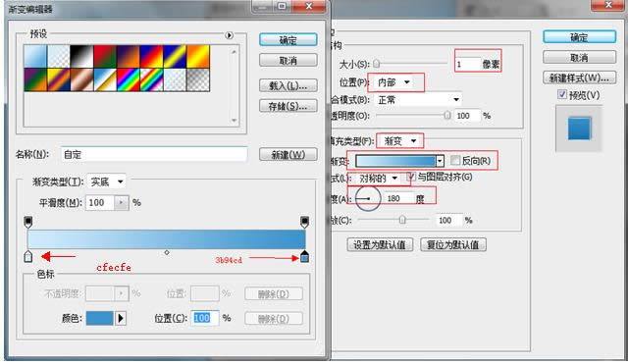Screen dimensions: 628x364
Task: Click the preset list scroll-down arrow
Action: (x=234, y=120)
